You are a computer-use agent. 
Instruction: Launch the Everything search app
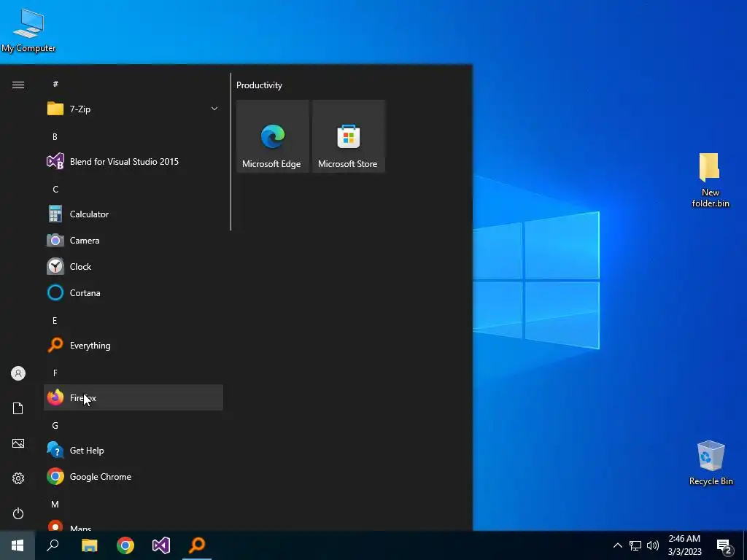(x=133, y=345)
